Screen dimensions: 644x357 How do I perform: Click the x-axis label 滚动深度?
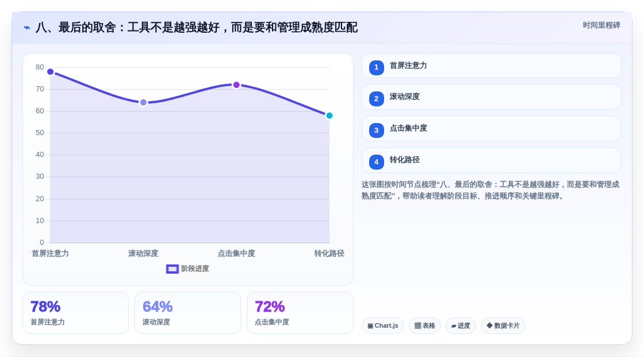143,254
